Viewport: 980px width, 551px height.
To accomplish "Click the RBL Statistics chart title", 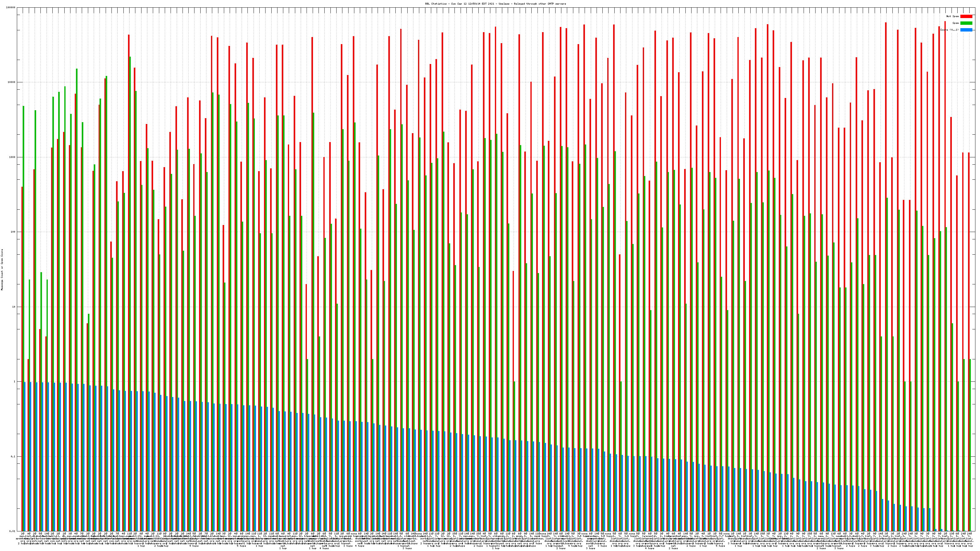I will tap(495, 4).
